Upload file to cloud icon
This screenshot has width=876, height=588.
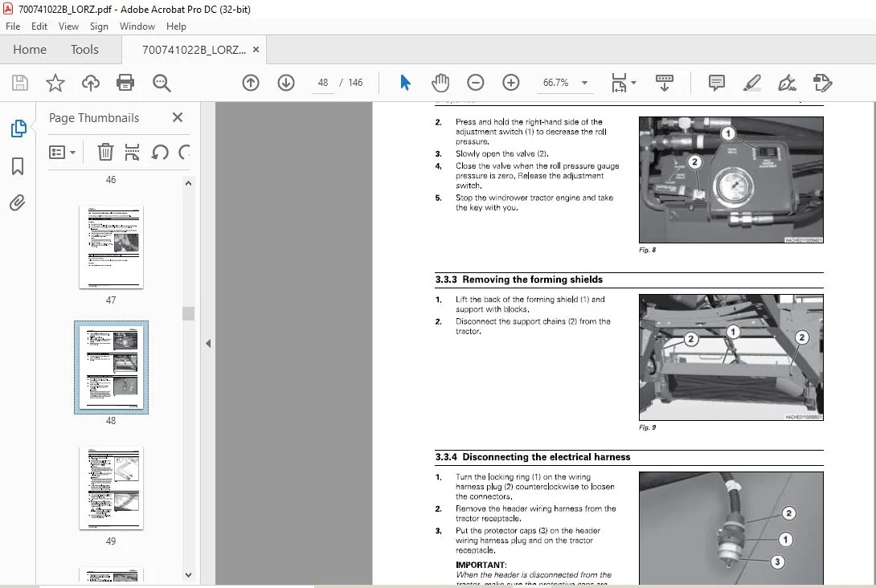(91, 83)
